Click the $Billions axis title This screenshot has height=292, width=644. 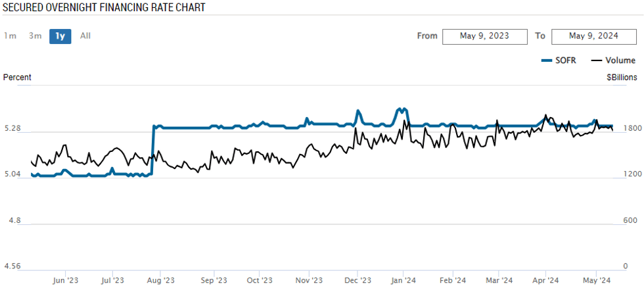point(622,77)
